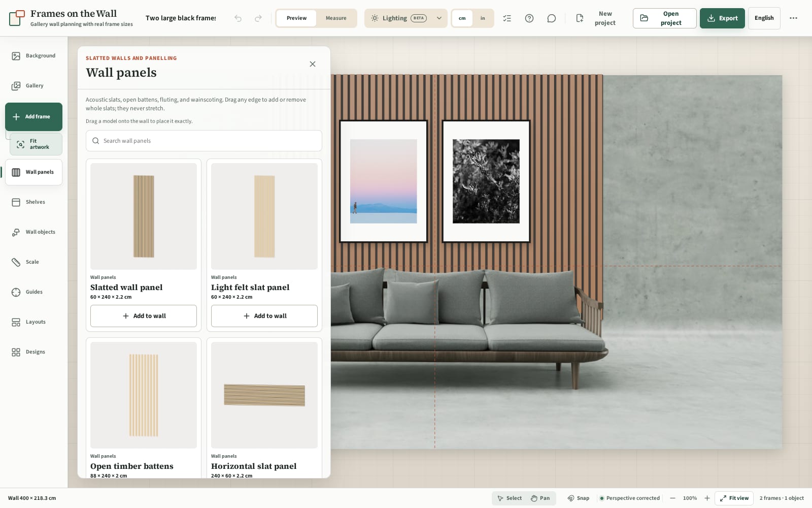Toggle the Lighting beta feature
Image resolution: width=812 pixels, height=508 pixels.
pyautogui.click(x=399, y=18)
